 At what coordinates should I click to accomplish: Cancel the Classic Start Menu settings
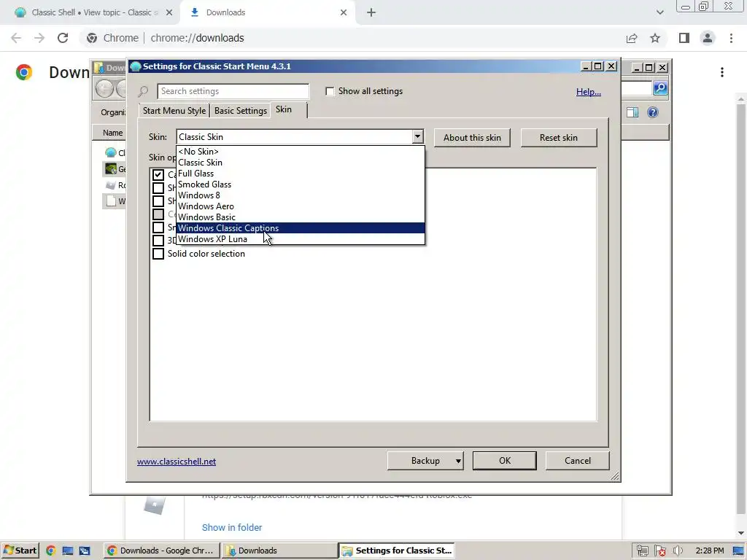click(578, 461)
